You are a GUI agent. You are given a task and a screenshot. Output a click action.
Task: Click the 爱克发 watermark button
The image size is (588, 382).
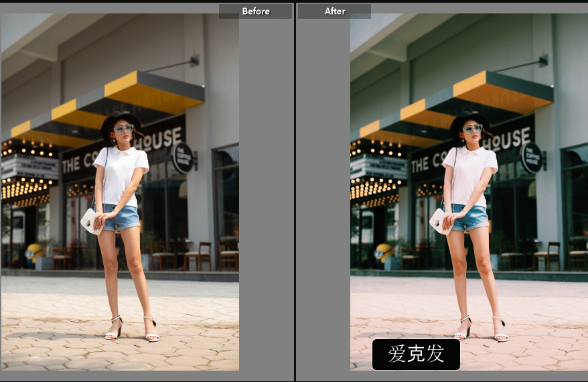(x=416, y=355)
